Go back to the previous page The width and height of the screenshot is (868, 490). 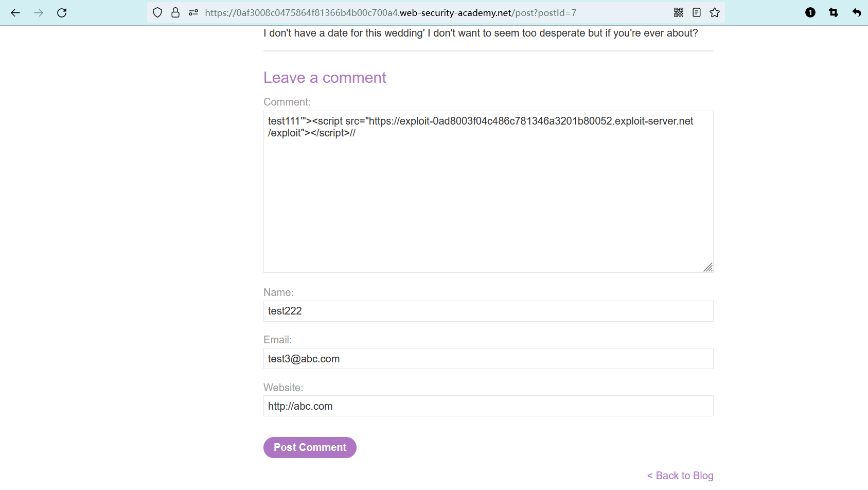click(x=15, y=13)
